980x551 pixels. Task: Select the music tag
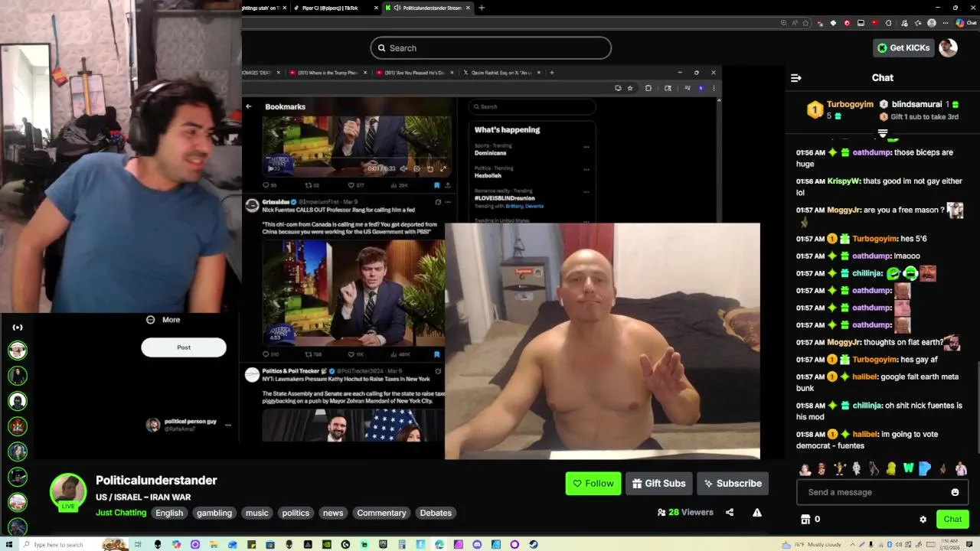pyautogui.click(x=257, y=513)
